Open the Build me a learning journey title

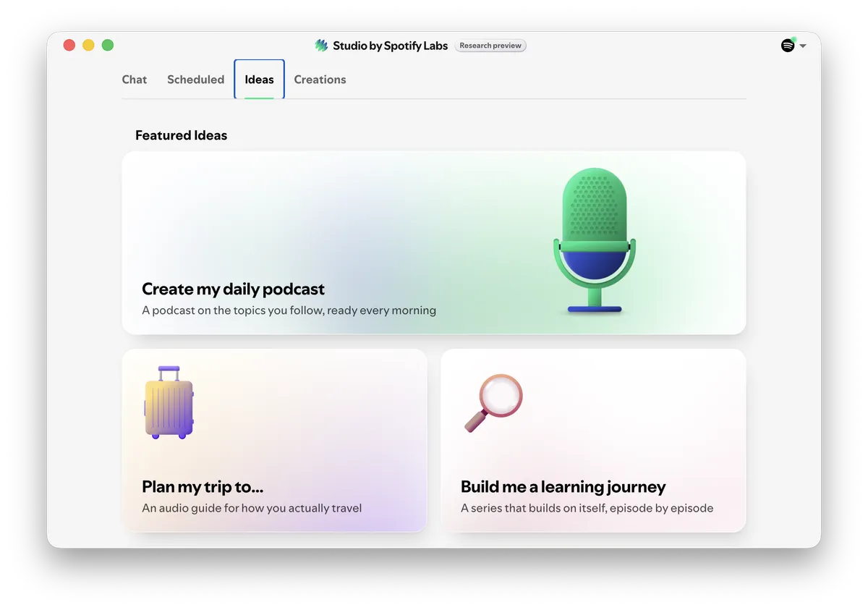click(563, 486)
